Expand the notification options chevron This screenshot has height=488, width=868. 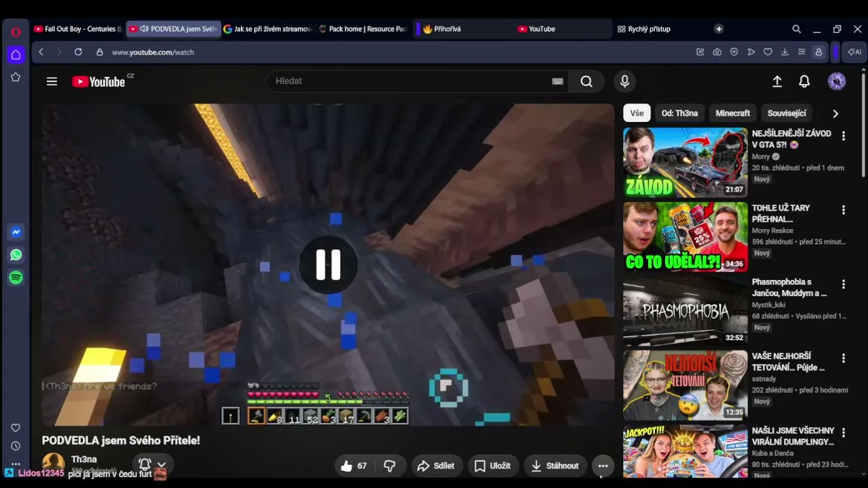point(161,465)
